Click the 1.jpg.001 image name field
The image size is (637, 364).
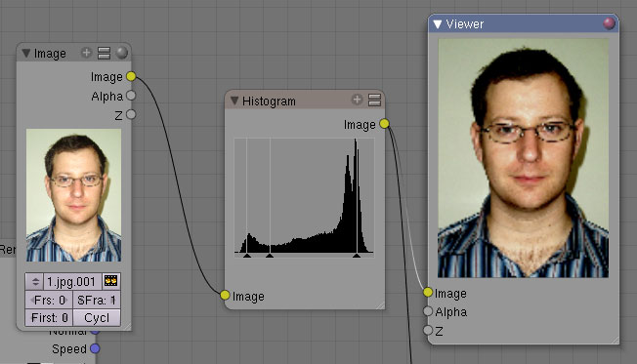coord(72,281)
